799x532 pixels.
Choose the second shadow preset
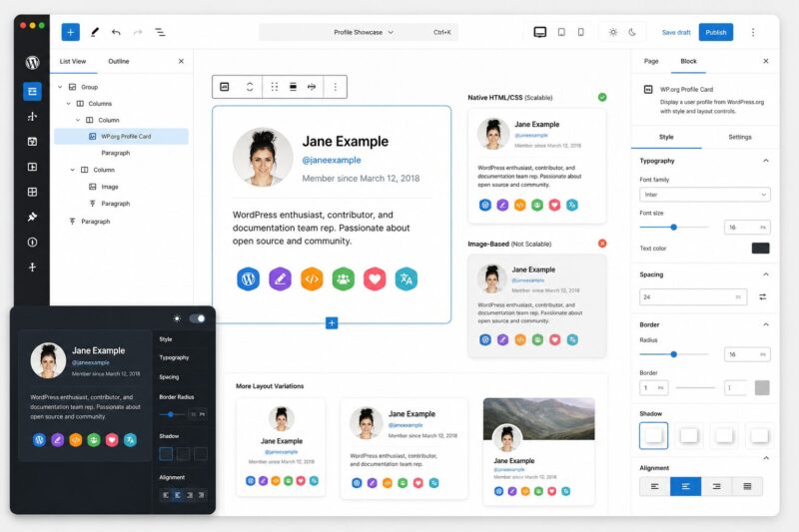(689, 436)
